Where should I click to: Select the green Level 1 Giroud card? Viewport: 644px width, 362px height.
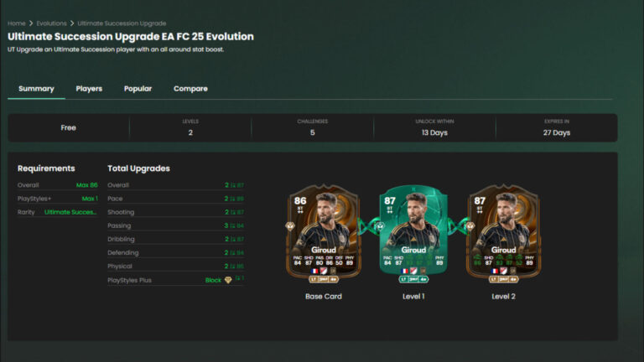[x=413, y=233]
